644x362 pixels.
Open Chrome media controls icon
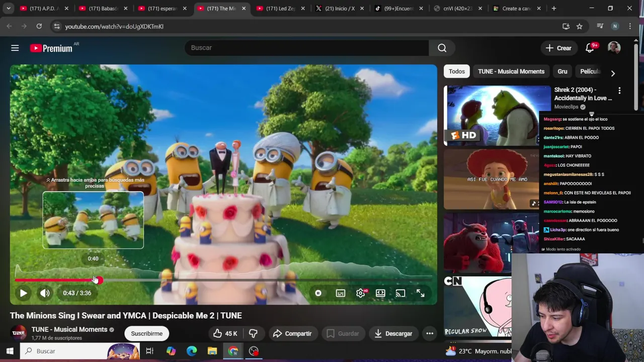[600, 26]
